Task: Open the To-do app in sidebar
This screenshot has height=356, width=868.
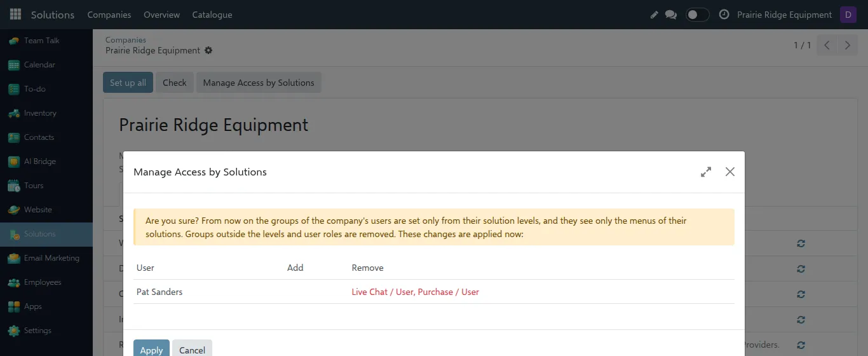Action: (x=46, y=89)
